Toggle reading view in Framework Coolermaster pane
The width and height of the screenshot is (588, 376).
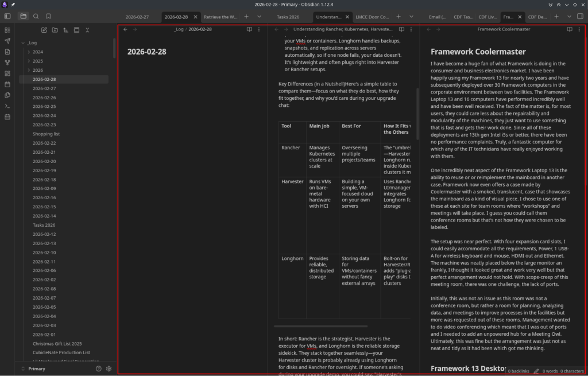(x=570, y=29)
